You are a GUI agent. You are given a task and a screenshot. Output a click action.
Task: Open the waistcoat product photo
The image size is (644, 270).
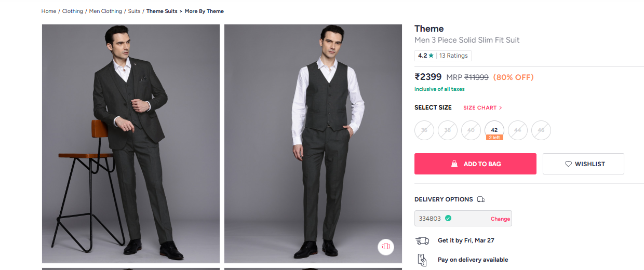[313, 144]
